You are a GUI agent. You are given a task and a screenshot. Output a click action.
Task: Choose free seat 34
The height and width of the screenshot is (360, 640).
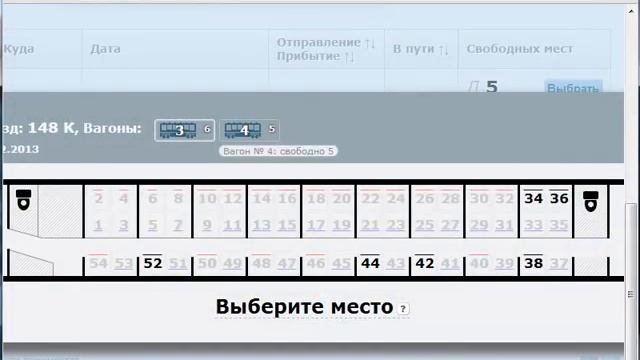533,198
